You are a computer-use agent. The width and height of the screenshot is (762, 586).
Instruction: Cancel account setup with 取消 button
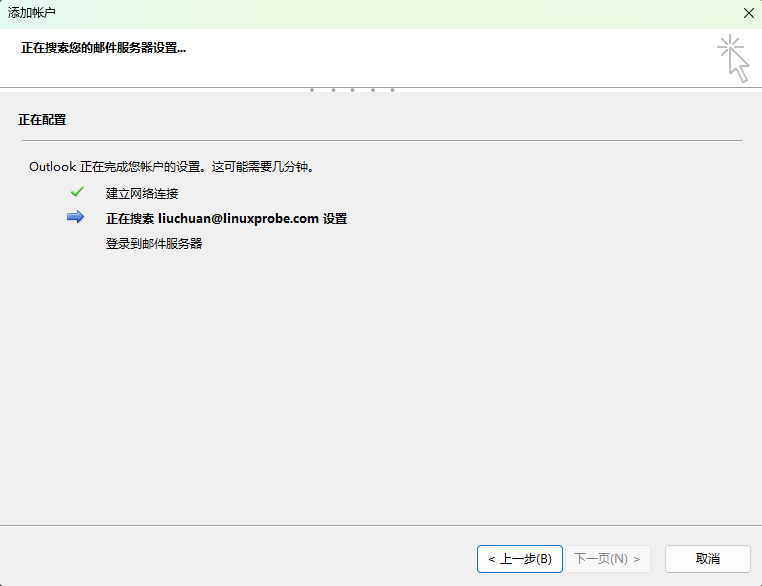[707, 558]
